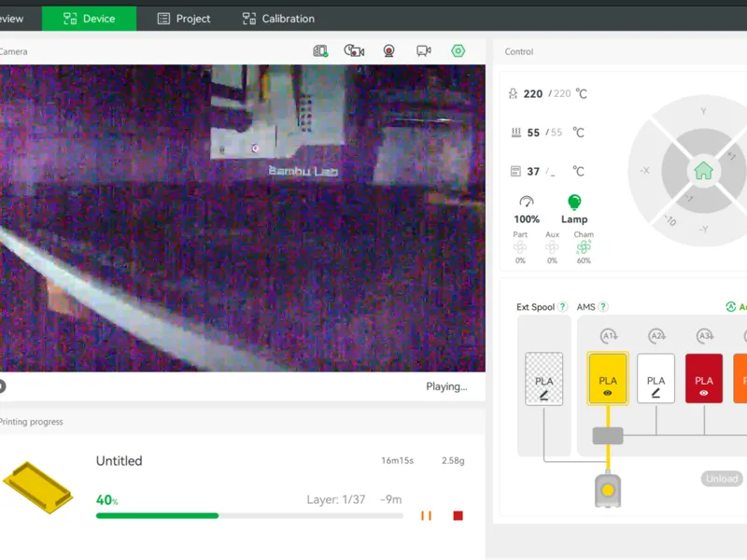The width and height of the screenshot is (747, 560).
Task: Toggle the Part cooling fan
Action: pyautogui.click(x=520, y=247)
